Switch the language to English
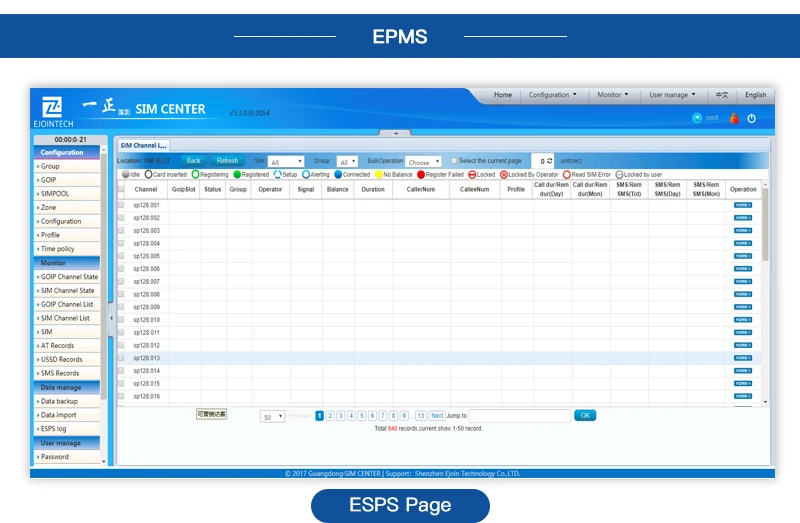Viewport: 800px width, 523px height. [755, 95]
